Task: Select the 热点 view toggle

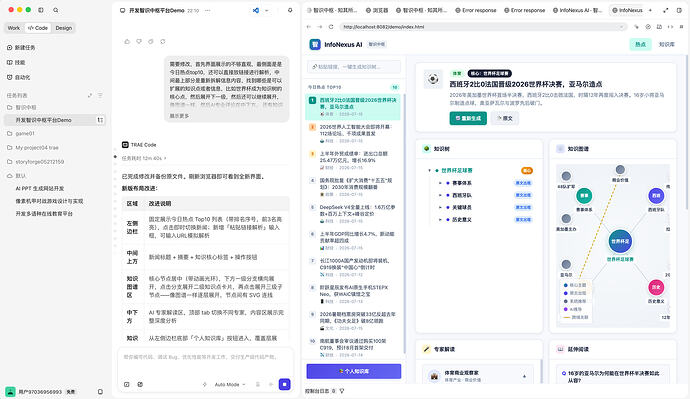Action: coord(640,44)
